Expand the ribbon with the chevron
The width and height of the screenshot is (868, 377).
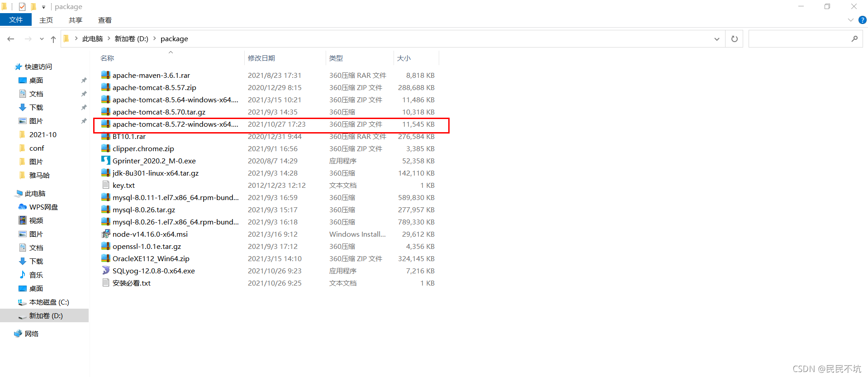tap(850, 20)
